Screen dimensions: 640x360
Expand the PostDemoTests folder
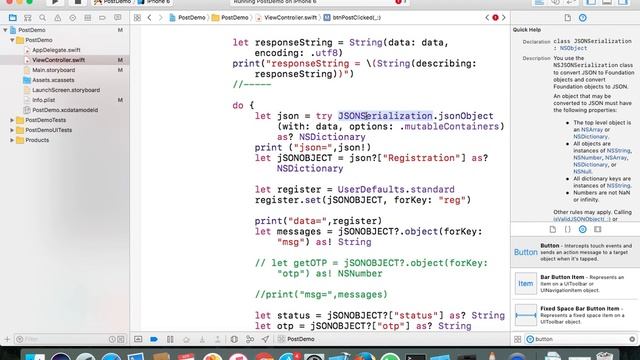12,120
